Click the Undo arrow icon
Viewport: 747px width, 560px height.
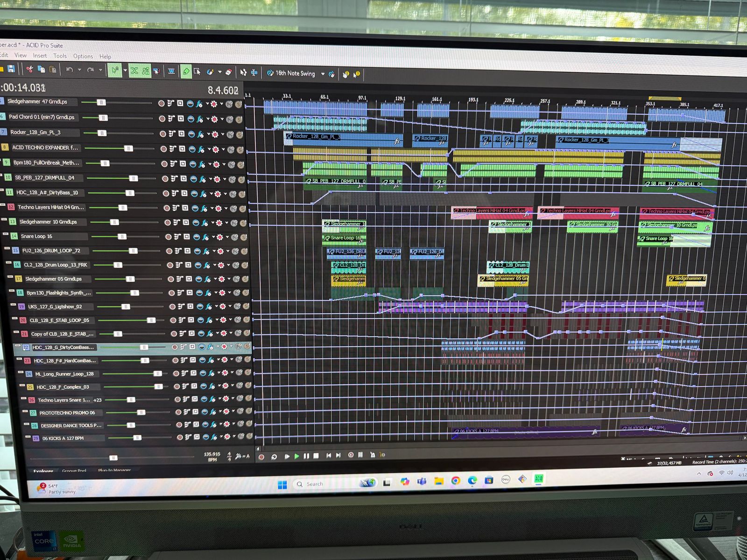(70, 70)
